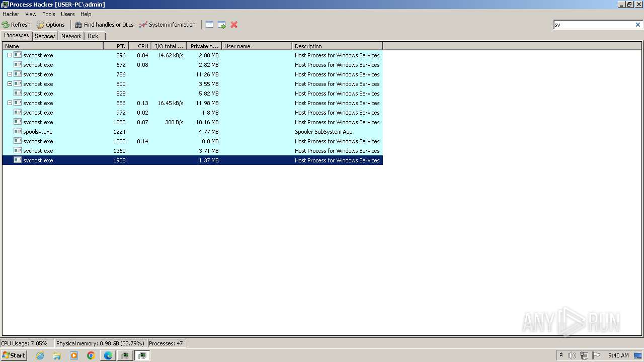Screen dimensions: 644x362
Task: Select the spoolsv.exe process row
Action: (x=193, y=132)
